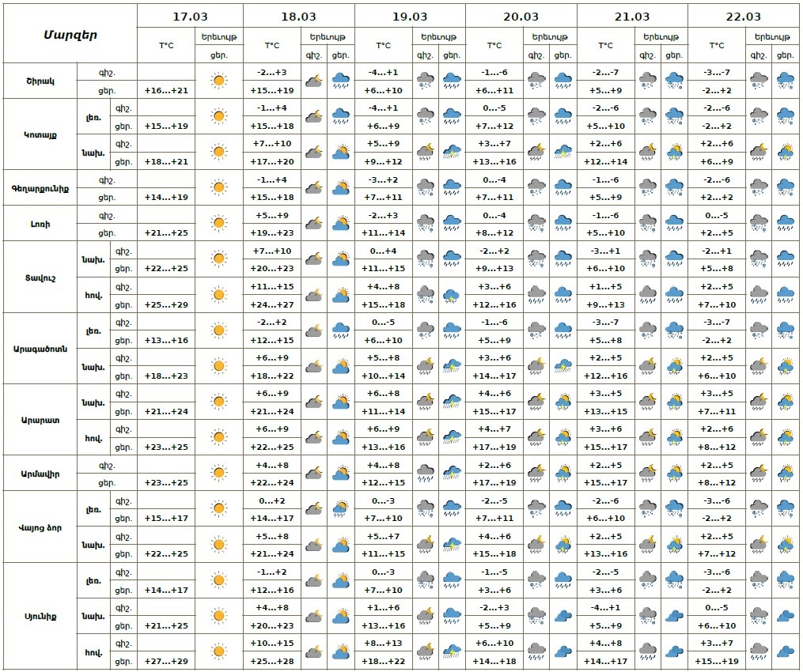Select the 22.03 date column header
Viewport: 803px width, 672px height.
pos(743,17)
